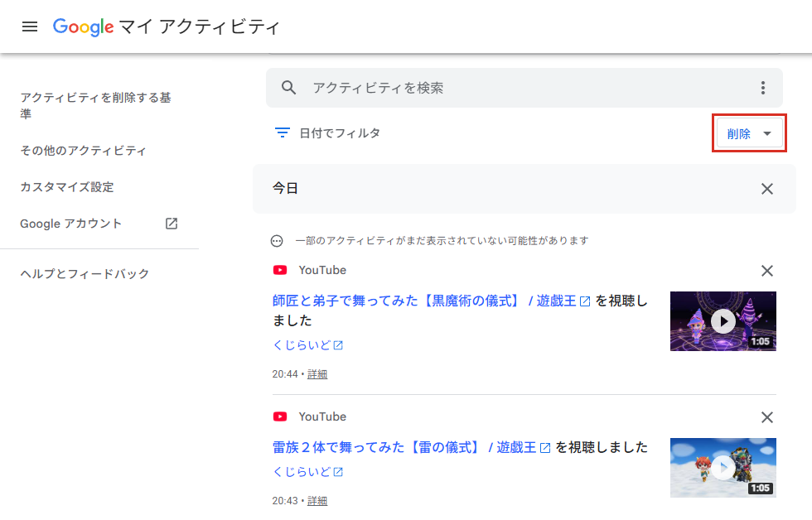
Task: Click the 今日 section heading
Action: tap(285, 188)
